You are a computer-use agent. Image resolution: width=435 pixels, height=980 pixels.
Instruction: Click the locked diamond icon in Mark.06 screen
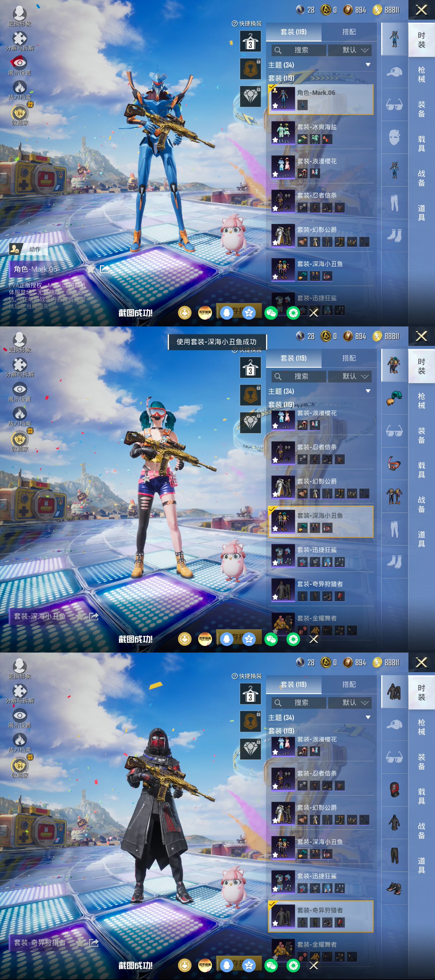click(250, 96)
